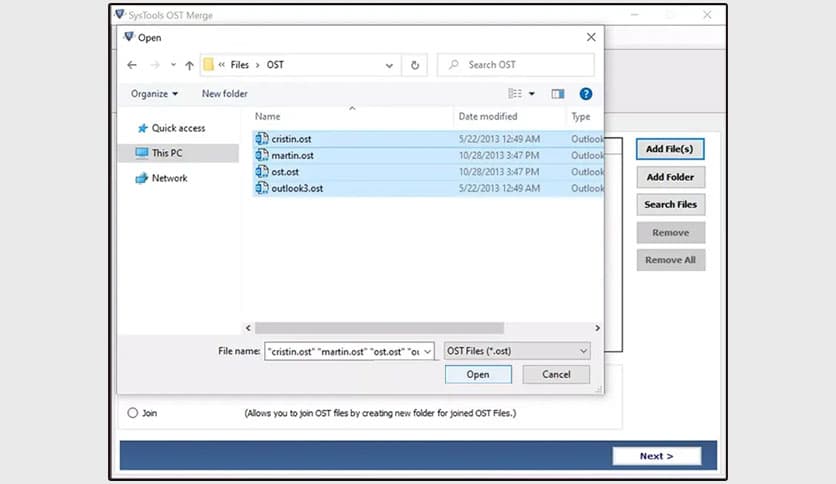Go up one folder level arrow
Image resolution: width=836 pixels, height=484 pixels.
189,65
